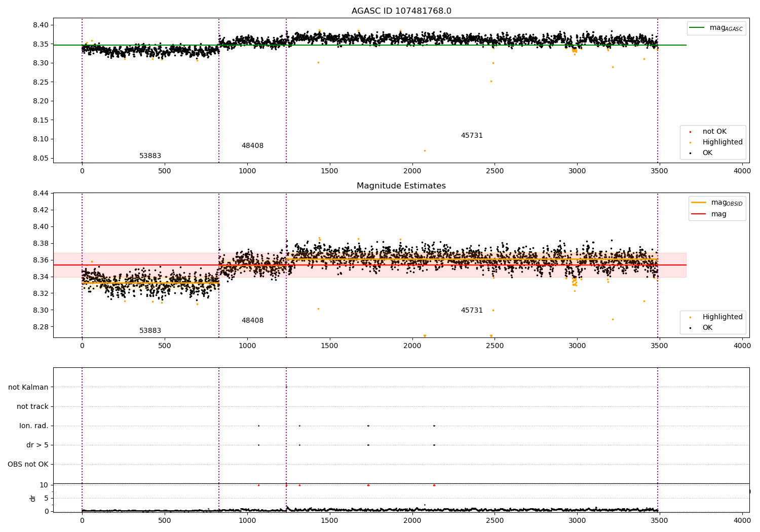
Task: Click the 'dr > 5' row label
Action: coord(37,445)
